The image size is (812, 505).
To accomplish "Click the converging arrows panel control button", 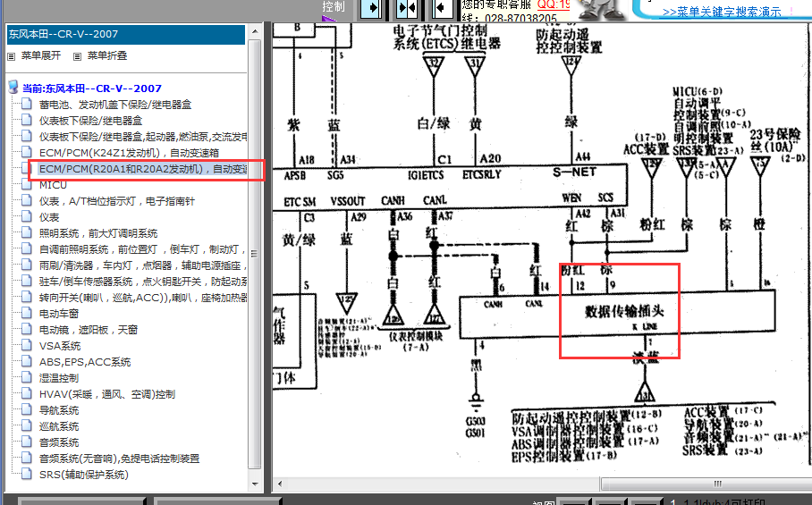I will pos(407,8).
